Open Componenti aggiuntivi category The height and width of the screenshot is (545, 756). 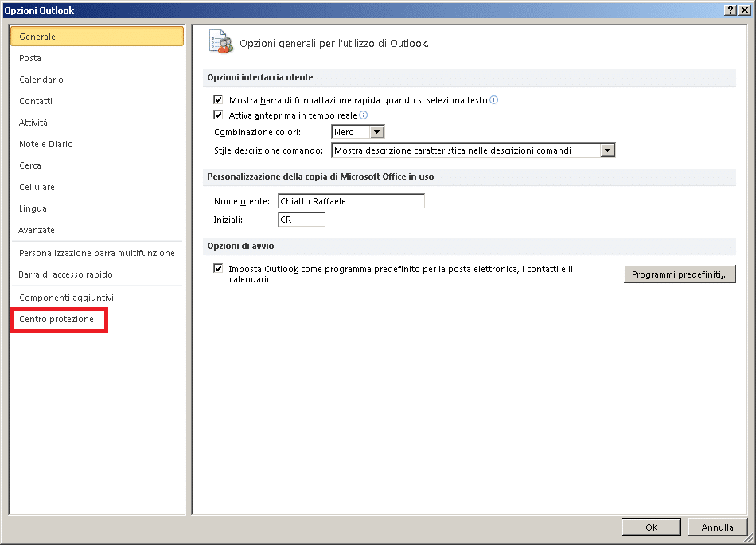97,298
